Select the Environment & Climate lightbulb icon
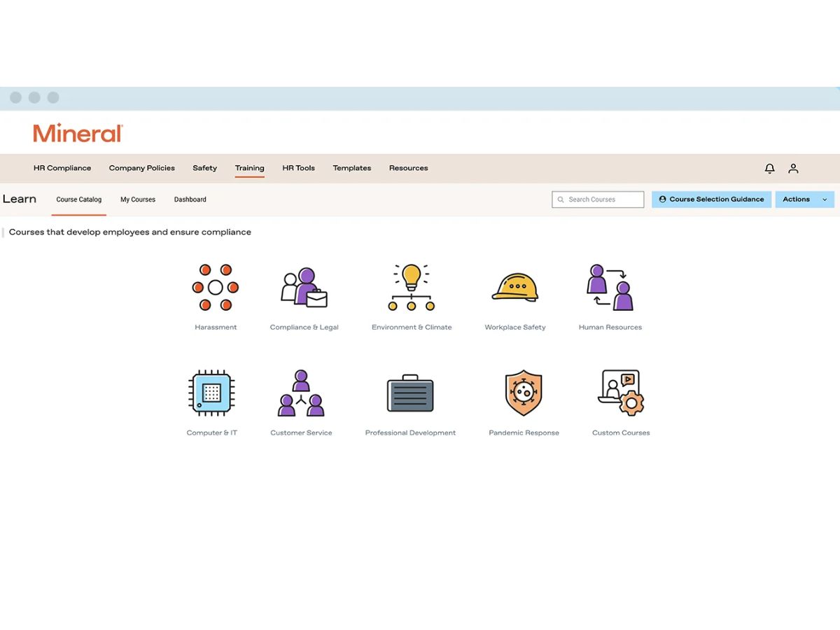The image size is (840, 630). [x=412, y=287]
